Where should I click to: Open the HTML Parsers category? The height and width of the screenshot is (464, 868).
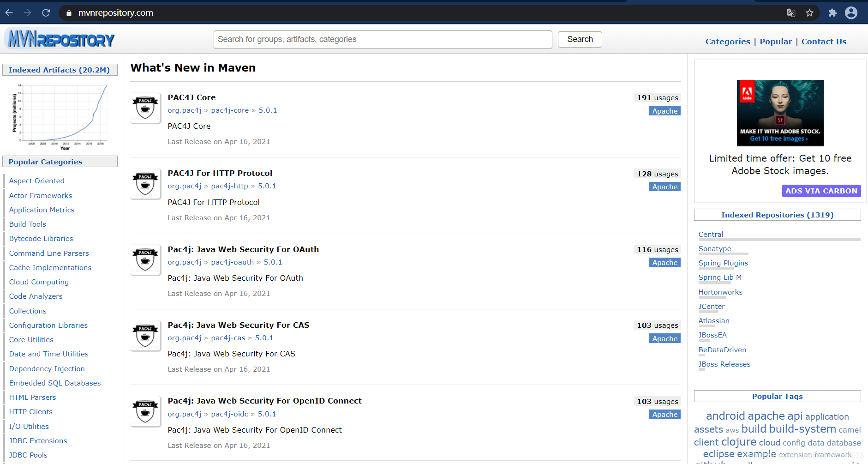coord(32,398)
